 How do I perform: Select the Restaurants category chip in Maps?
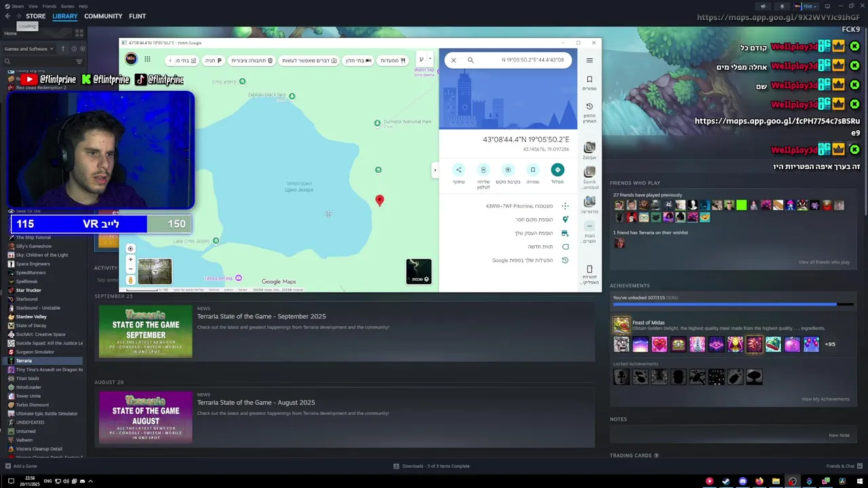pyautogui.click(x=393, y=60)
